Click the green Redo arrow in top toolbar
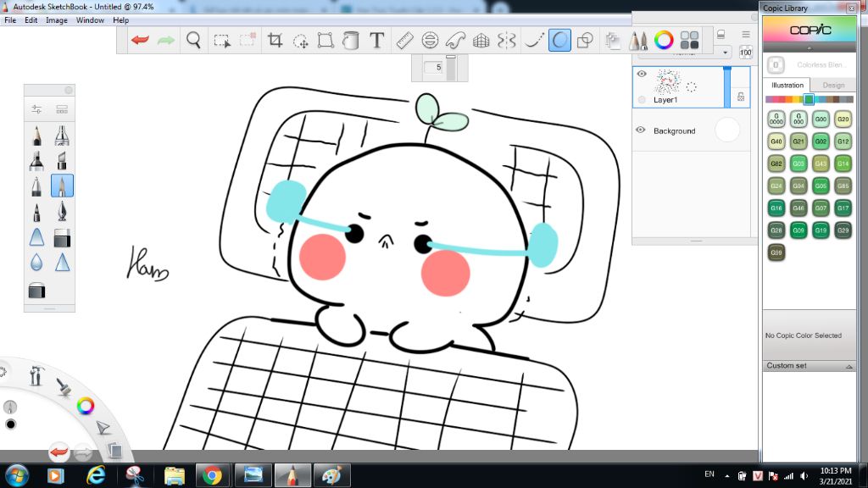868x488 pixels. (165, 40)
